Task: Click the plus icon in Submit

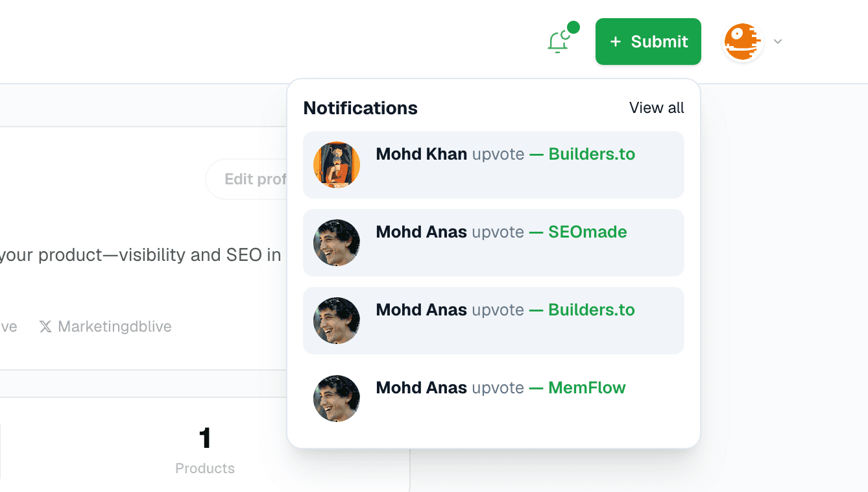Action: (x=616, y=42)
